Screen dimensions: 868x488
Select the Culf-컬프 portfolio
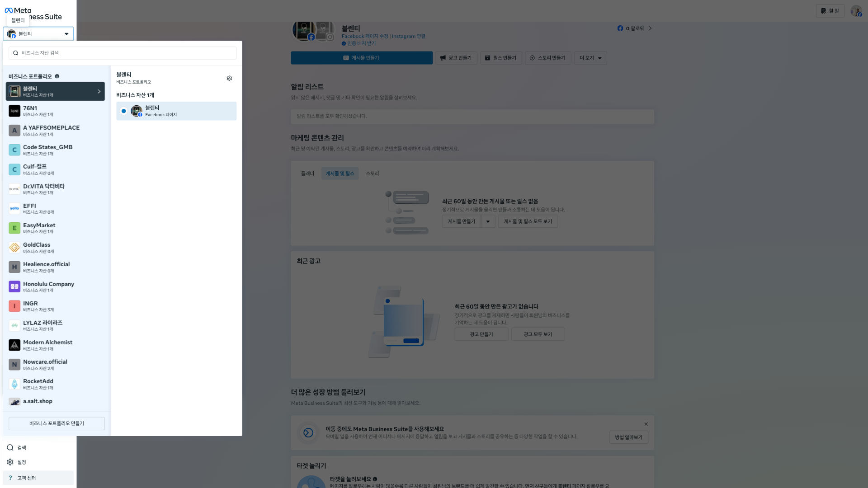(55, 169)
